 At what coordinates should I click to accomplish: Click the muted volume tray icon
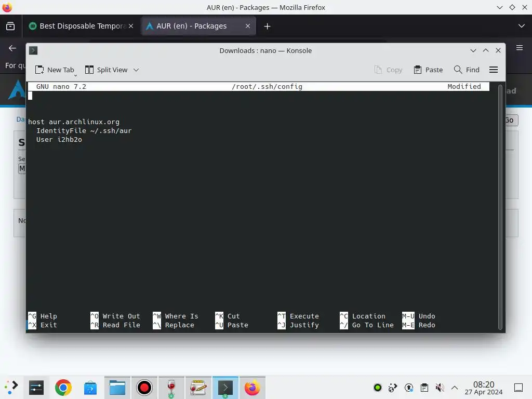click(440, 388)
